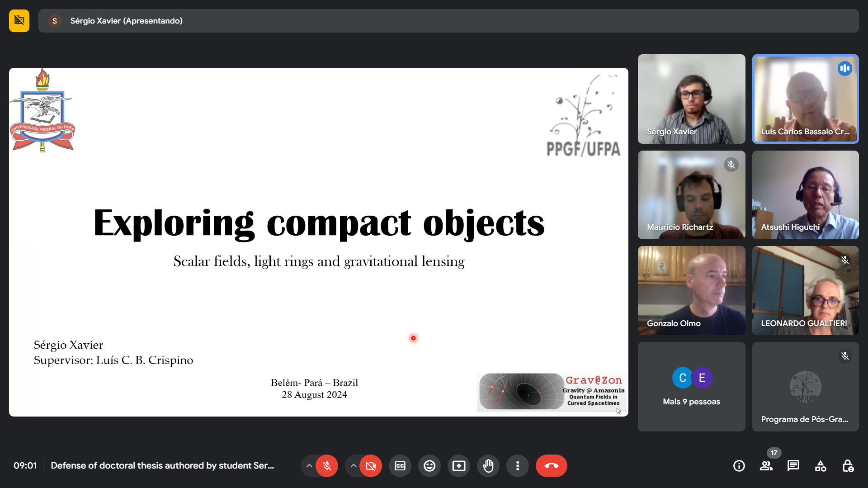Expand video settings arrow beside camera

354,466
